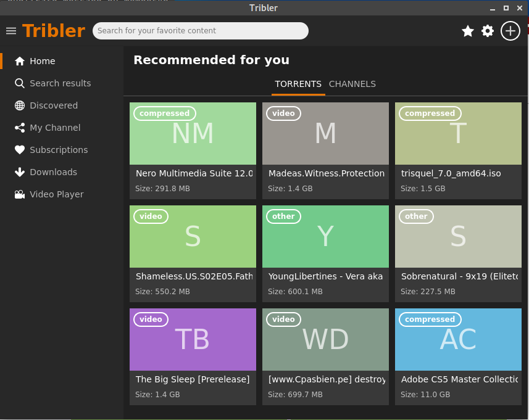Screen dimensions: 529x420
Task: Click the Downloads arrow icon
Action: (x=20, y=172)
